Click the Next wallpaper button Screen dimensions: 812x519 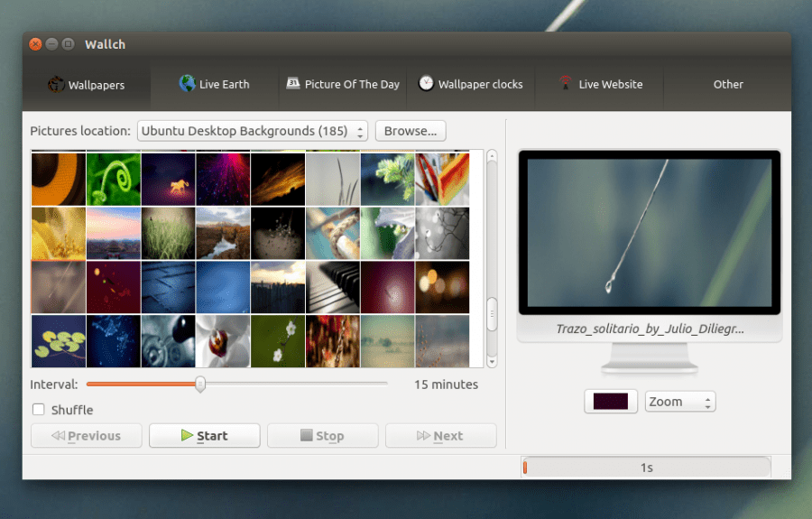[x=440, y=436]
